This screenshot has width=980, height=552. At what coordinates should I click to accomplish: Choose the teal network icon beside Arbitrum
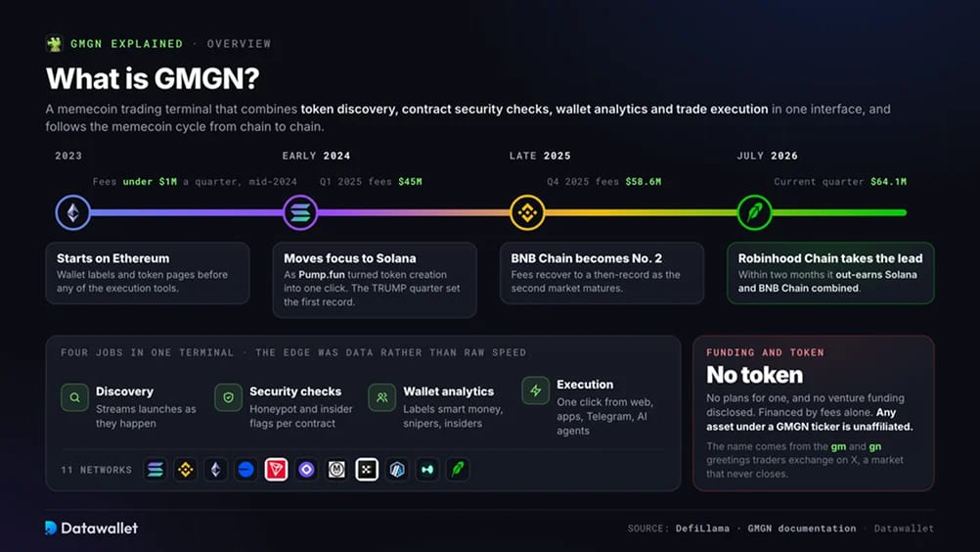[x=427, y=470]
